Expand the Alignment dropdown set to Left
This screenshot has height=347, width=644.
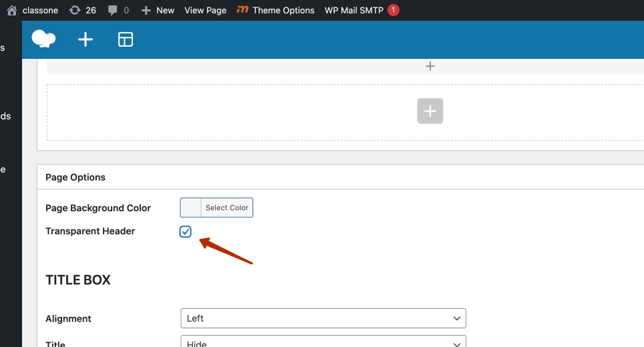(323, 318)
